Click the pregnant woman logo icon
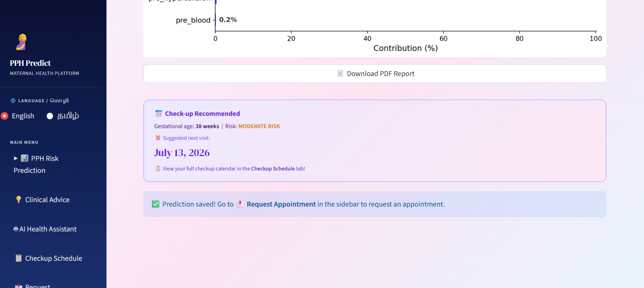Image resolution: width=644 pixels, height=288 pixels. coord(22,42)
